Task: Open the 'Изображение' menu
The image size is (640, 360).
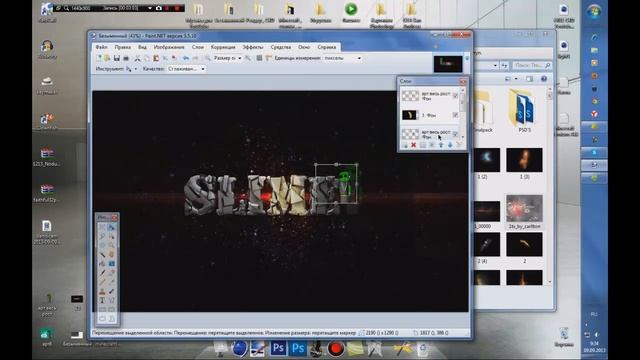Action: (x=169, y=47)
